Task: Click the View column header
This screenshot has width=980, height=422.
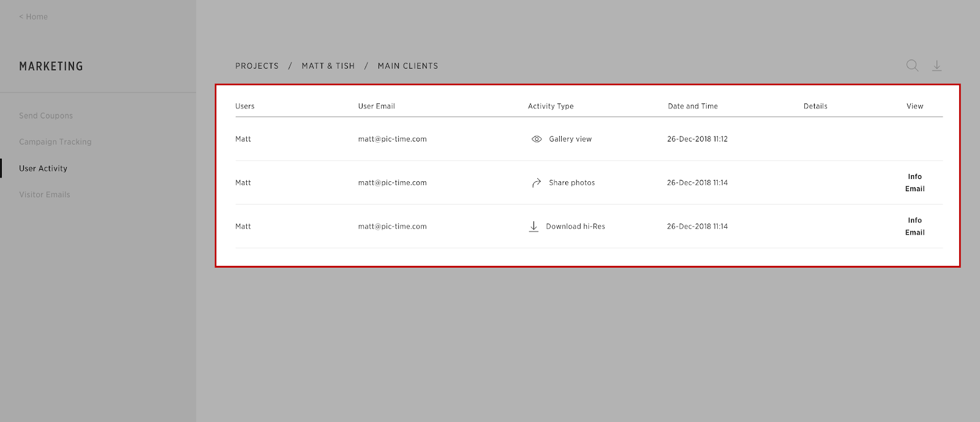Action: [915, 106]
